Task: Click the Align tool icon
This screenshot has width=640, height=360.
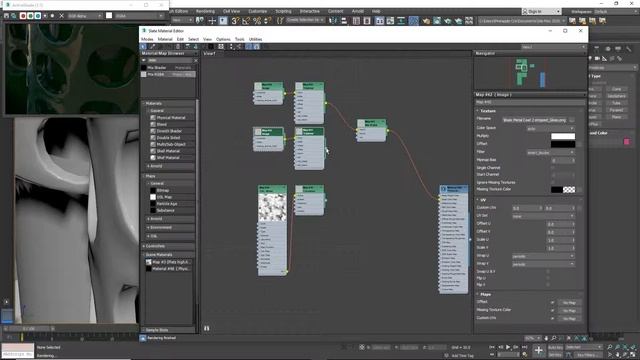Action: click(x=344, y=20)
